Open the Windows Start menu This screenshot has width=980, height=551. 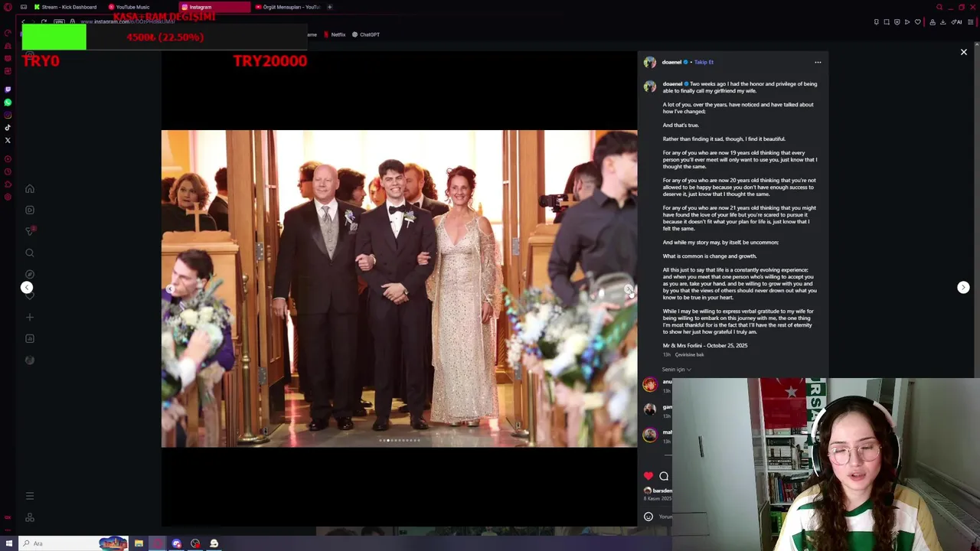tap(8, 543)
